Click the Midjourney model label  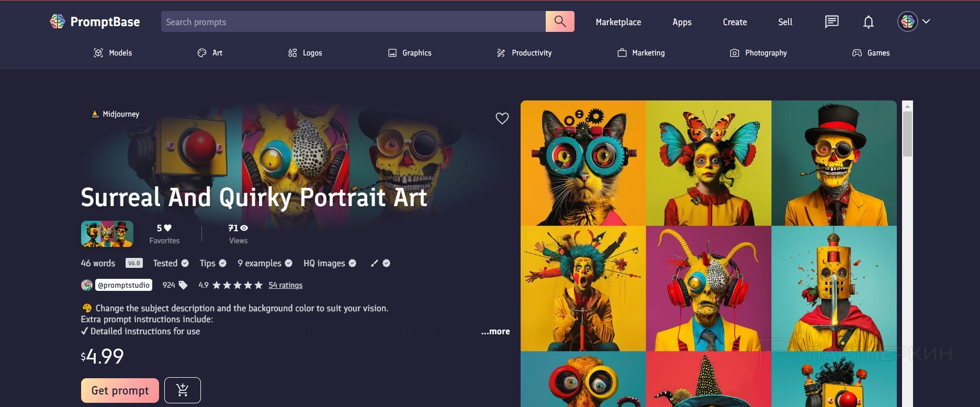tap(115, 114)
